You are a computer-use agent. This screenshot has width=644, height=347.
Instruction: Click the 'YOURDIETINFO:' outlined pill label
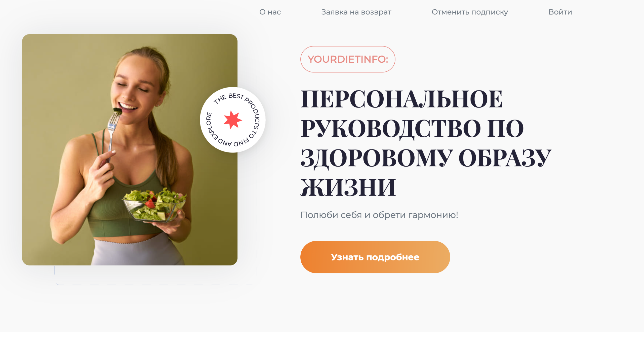pos(348,59)
